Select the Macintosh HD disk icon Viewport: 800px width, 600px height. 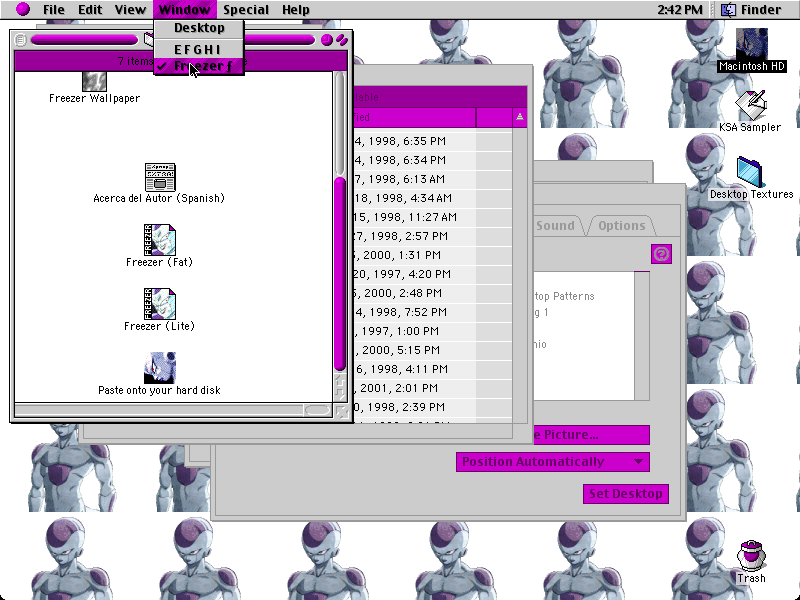[752, 44]
